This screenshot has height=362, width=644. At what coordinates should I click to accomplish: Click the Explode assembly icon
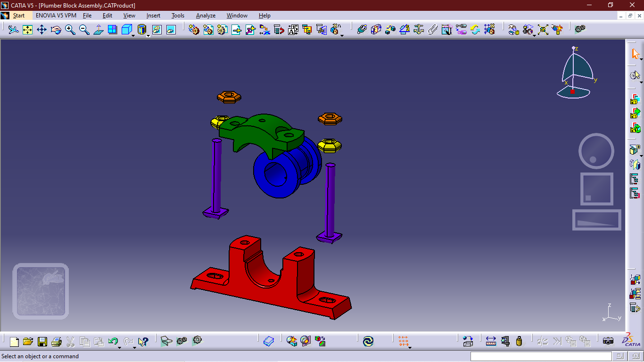(x=543, y=30)
